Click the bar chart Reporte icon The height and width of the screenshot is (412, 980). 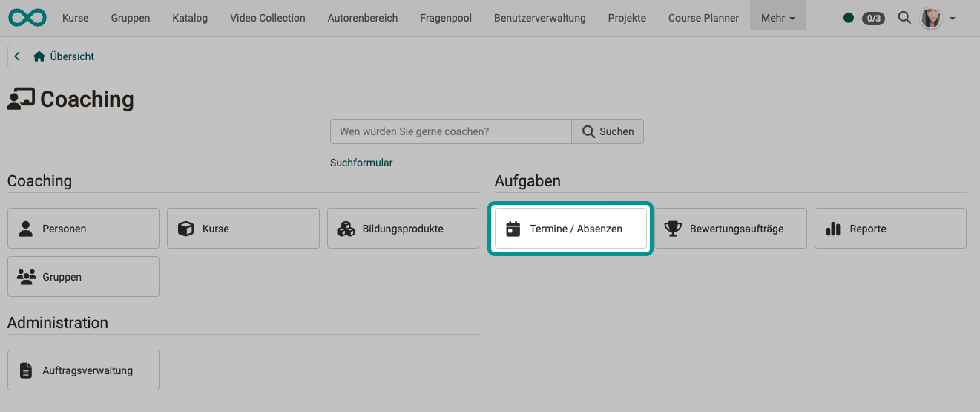click(x=833, y=229)
